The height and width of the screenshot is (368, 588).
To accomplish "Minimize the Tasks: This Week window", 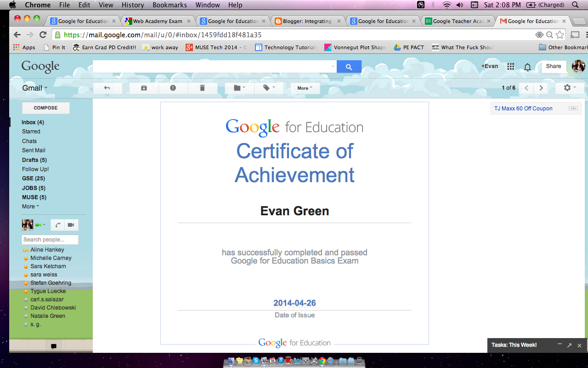I will [560, 345].
